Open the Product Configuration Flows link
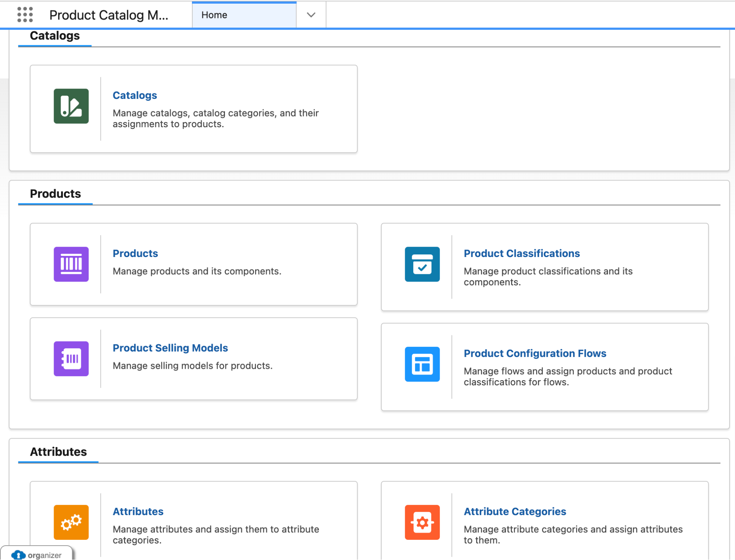Viewport: 735px width, 560px height. 535,353
